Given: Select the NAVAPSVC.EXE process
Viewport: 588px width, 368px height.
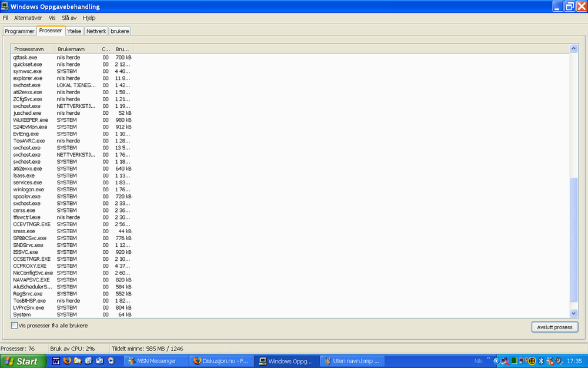Looking at the screenshot, I should (72, 280).
